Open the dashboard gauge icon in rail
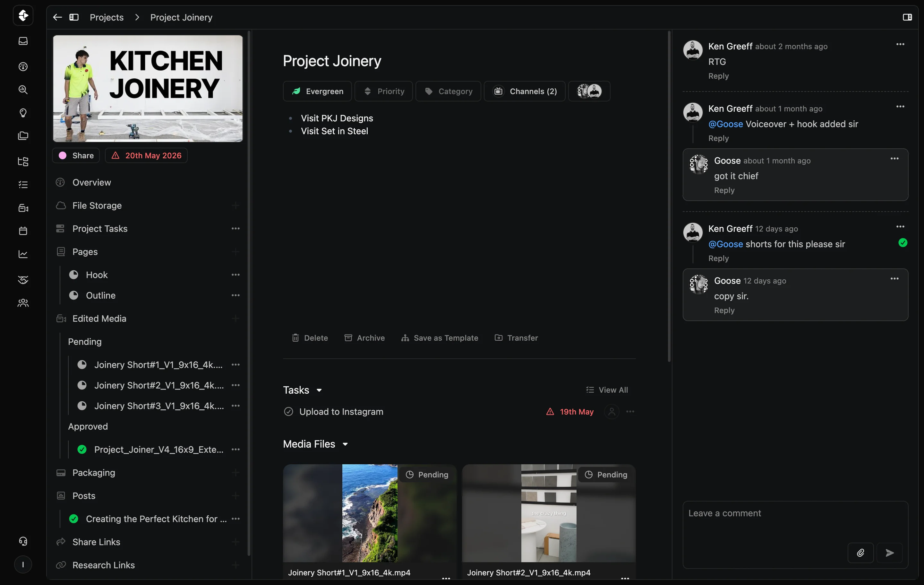Viewport: 924px width, 585px height. (23, 66)
